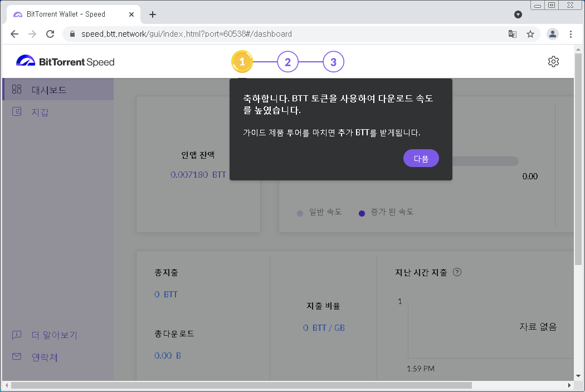This screenshot has width=585, height=392.
Task: Open the tab search dropdown arrow
Action: point(518,14)
